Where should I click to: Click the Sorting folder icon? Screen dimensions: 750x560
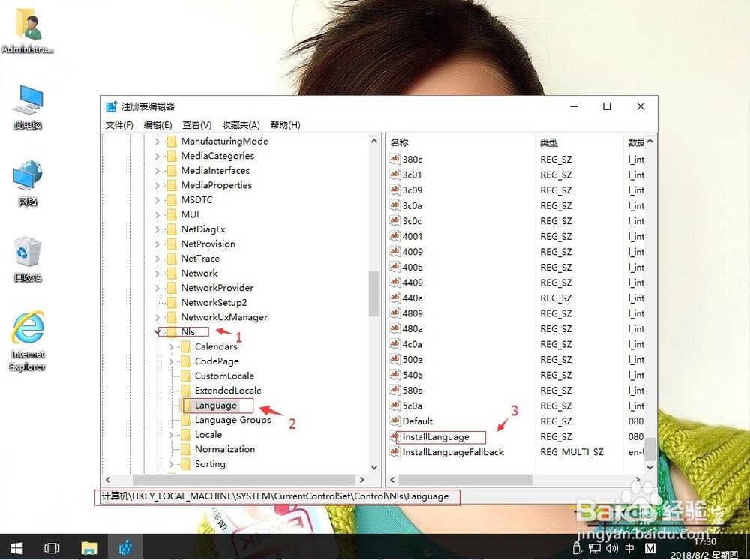coord(186,463)
